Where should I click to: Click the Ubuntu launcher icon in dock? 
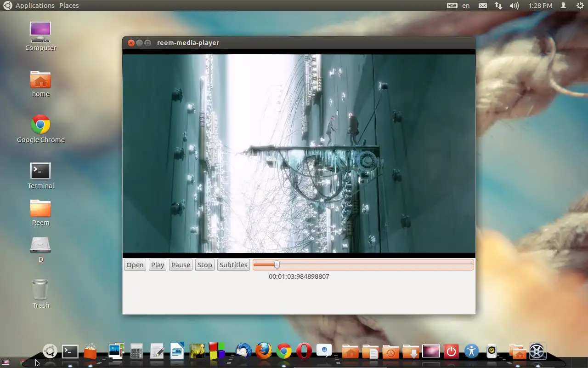pyautogui.click(x=50, y=351)
